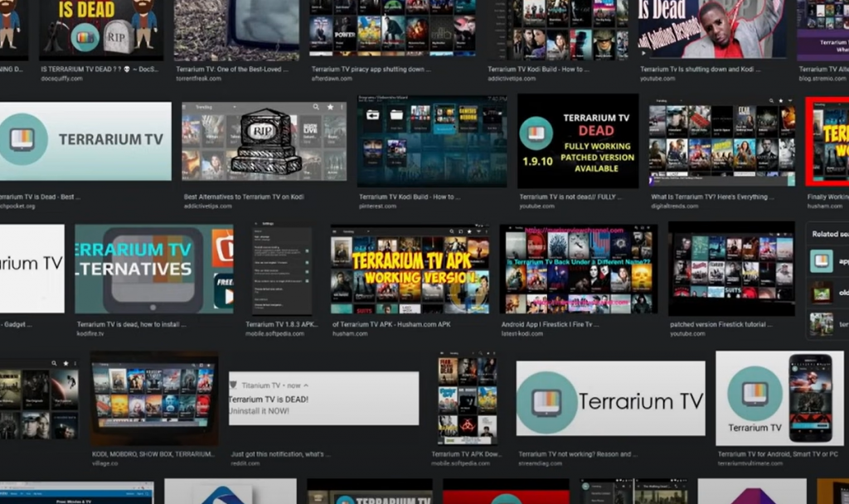Open 'of Terrarium TV APK - Husham.com APK' title
This screenshot has width=849, height=504.
391,324
